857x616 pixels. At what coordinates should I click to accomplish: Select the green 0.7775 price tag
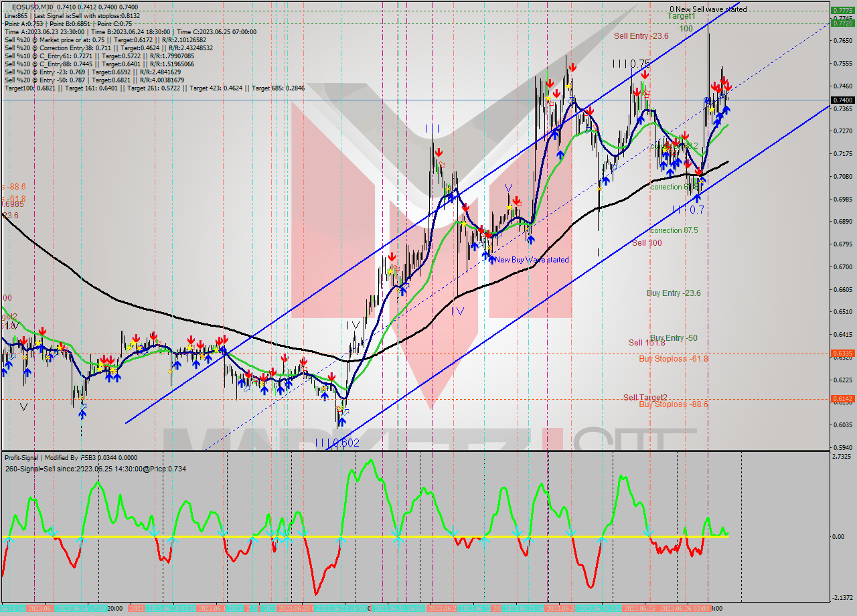tap(842, 10)
